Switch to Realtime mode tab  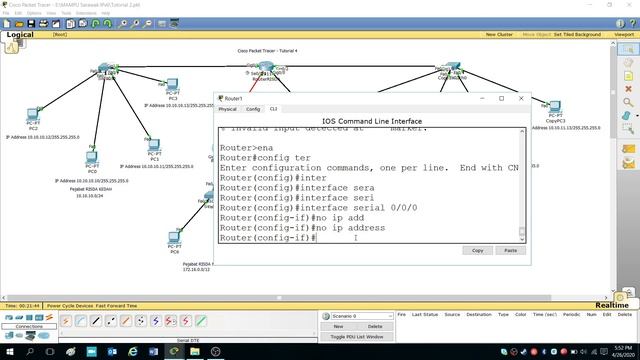point(611,305)
